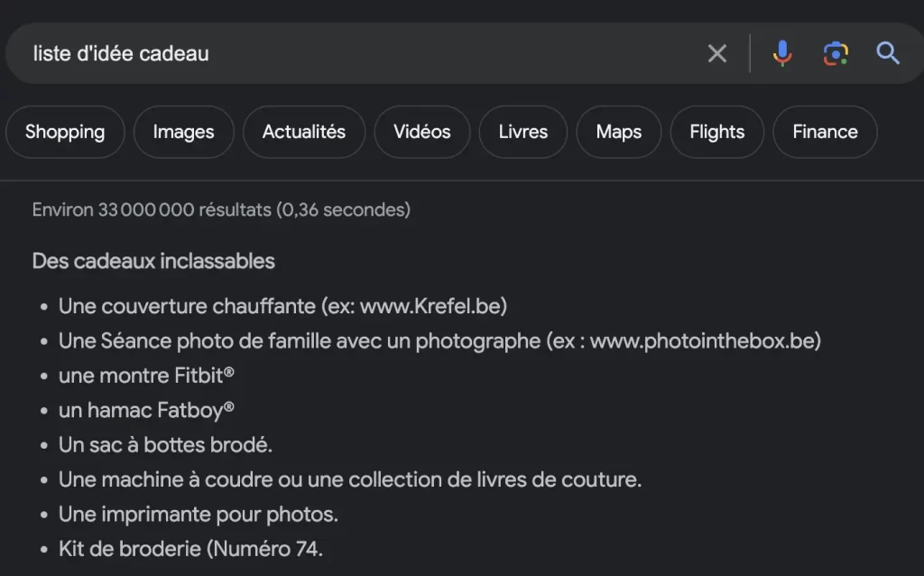View Actualités results
924x576 pixels.
[x=303, y=132]
